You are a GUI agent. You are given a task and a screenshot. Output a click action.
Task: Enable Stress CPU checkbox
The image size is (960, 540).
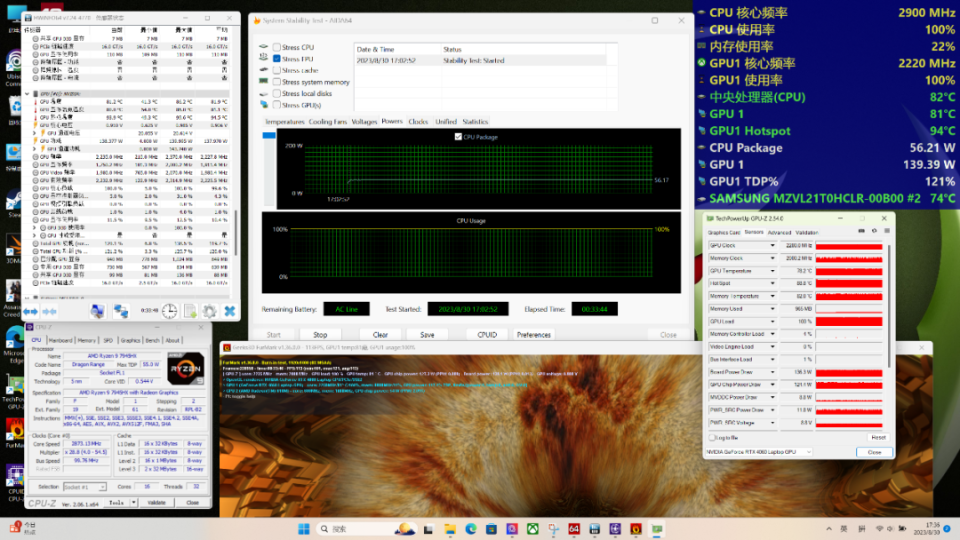pos(277,47)
